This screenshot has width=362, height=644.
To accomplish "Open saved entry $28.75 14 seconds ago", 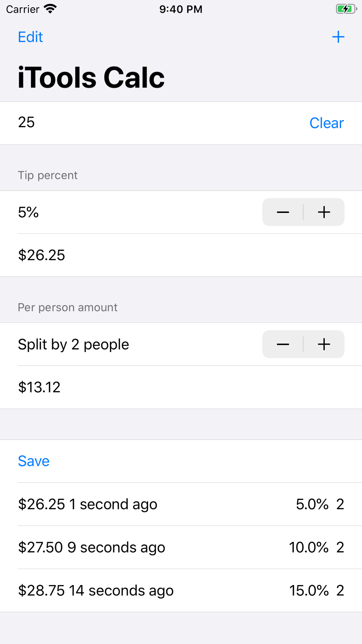I will coord(181,590).
